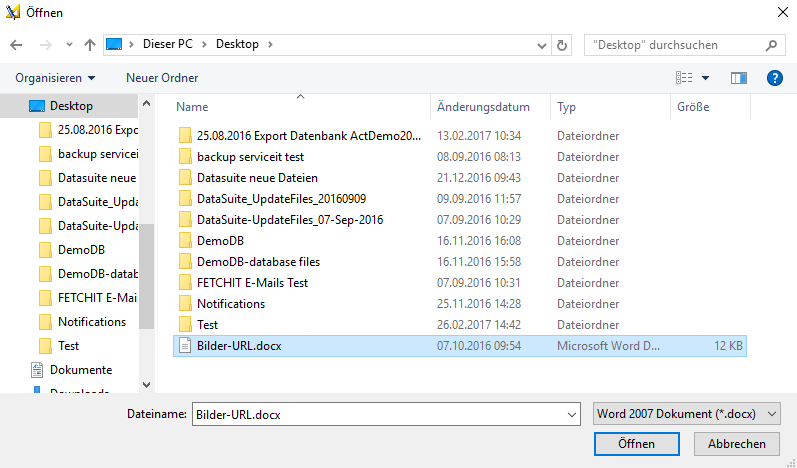Select 'Desktop' in breadcrumb path

point(237,44)
